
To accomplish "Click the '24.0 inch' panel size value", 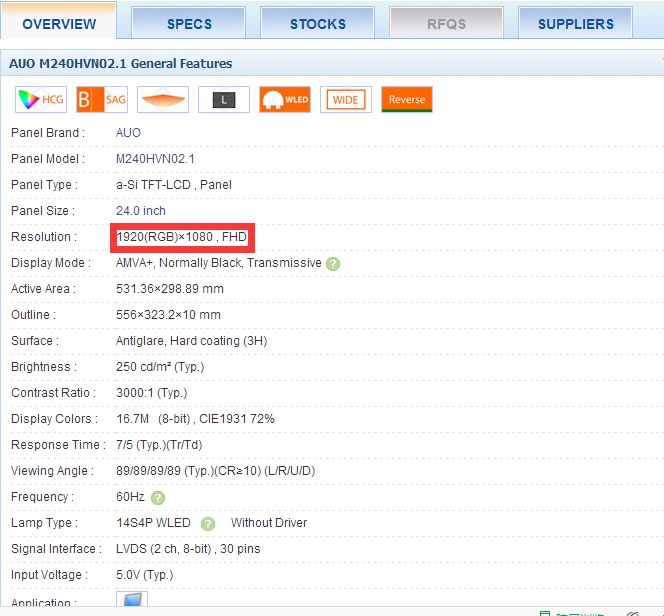I will [x=141, y=211].
